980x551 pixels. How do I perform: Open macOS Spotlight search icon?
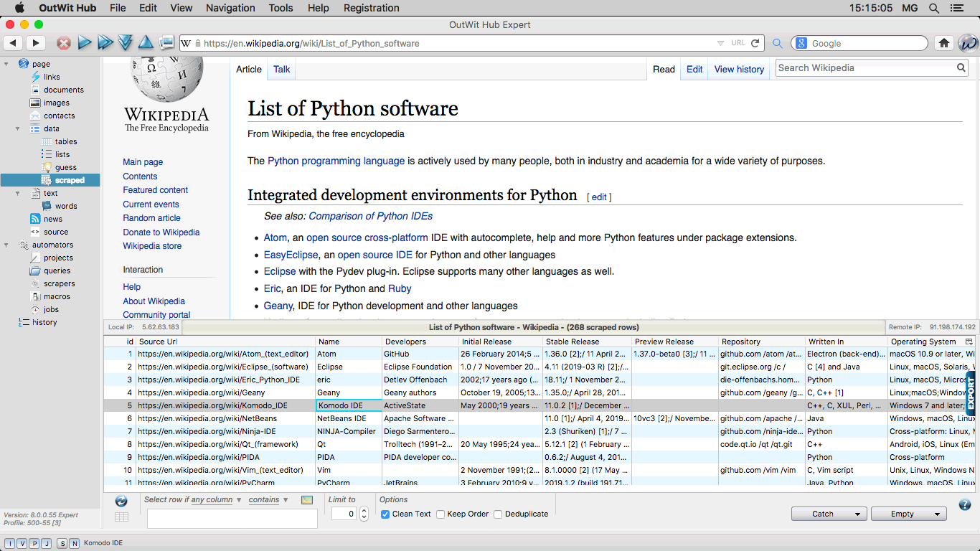(x=933, y=8)
